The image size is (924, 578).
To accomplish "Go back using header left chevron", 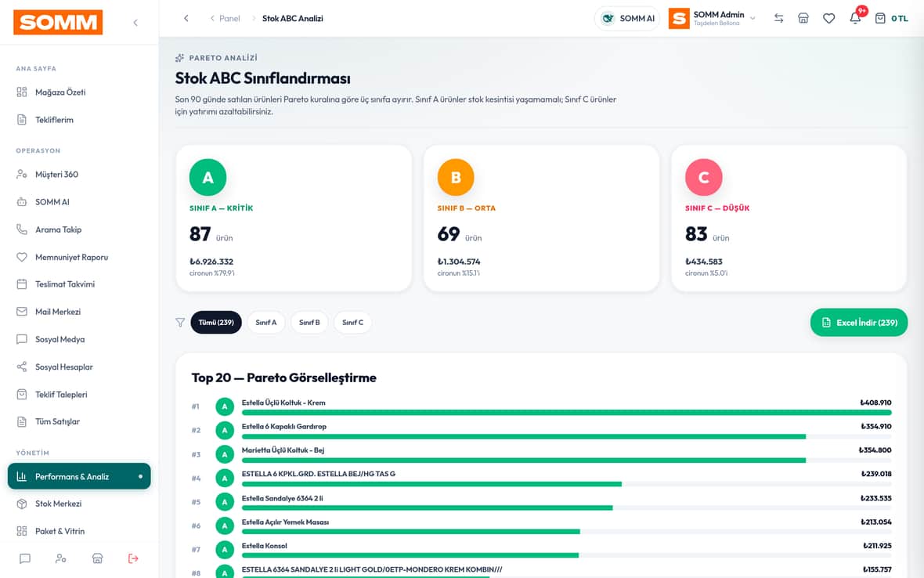I will coord(186,18).
